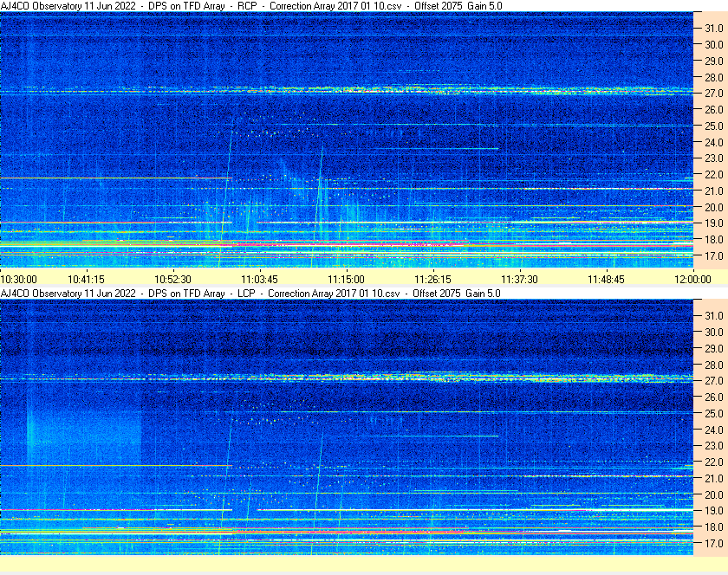Screen dimensions: 728x575
Task: Select the 27.0 label on RCP frequency axis
Action: [714, 94]
